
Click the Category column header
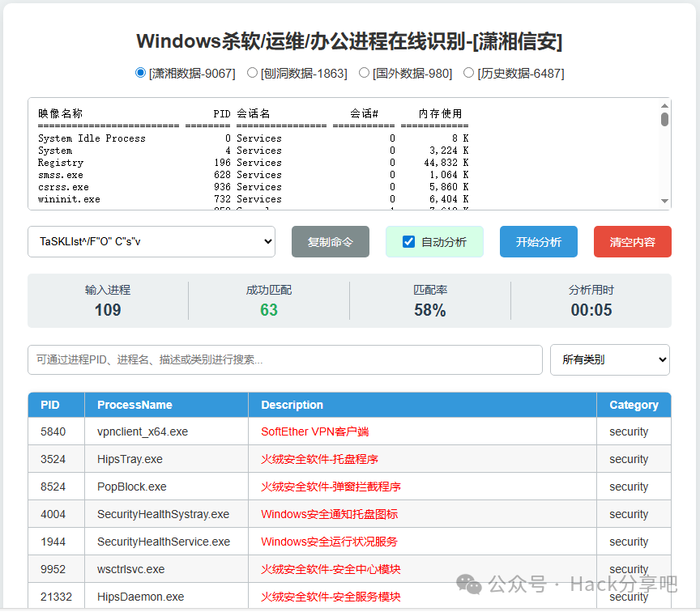tap(634, 405)
